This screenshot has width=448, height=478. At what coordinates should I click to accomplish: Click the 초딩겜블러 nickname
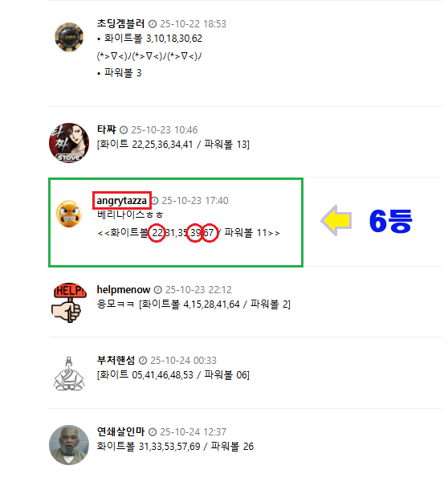tap(120, 23)
